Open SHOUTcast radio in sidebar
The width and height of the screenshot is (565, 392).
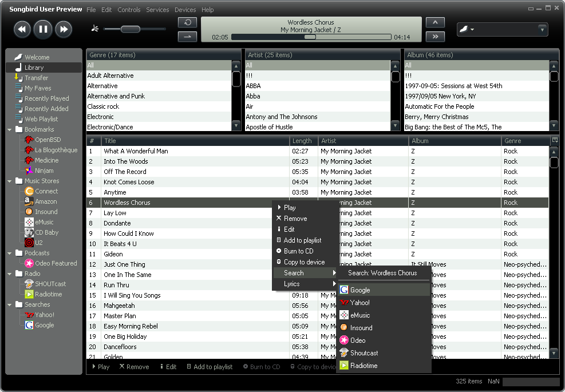point(50,283)
